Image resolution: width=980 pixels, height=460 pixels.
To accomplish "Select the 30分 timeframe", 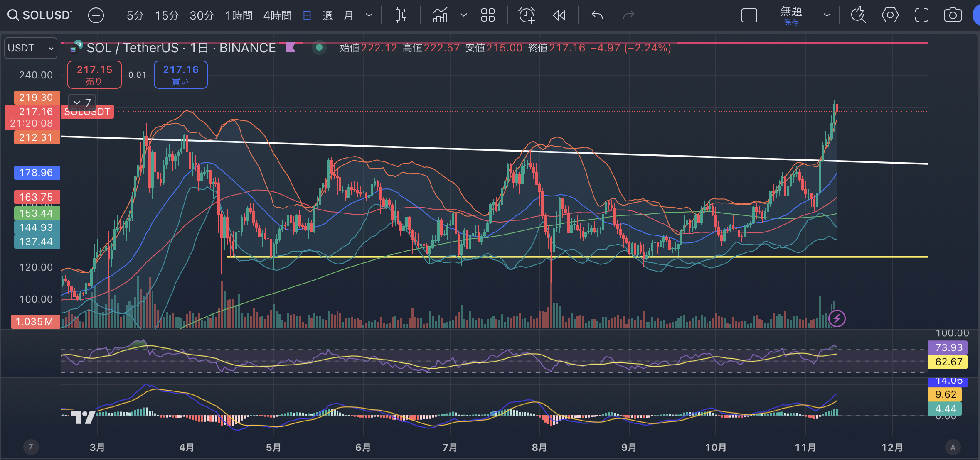I will click(x=202, y=16).
